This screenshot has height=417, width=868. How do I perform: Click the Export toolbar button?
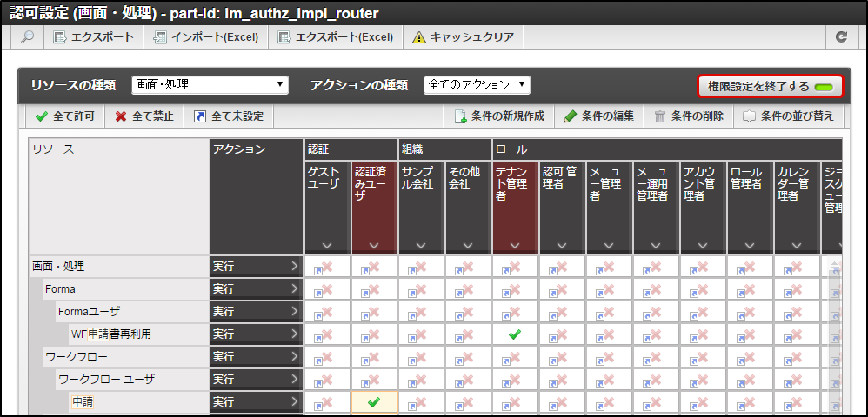94,37
